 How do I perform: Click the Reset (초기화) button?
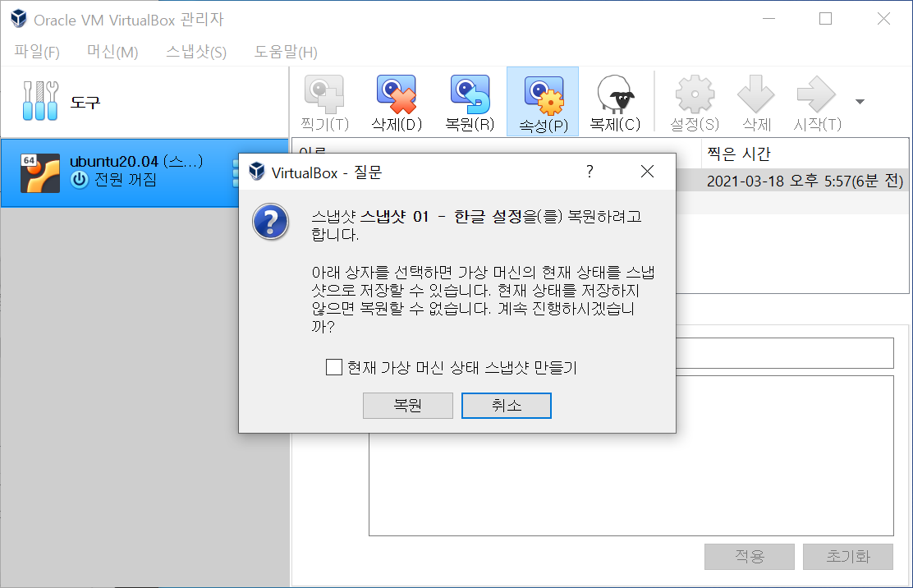pyautogui.click(x=848, y=557)
